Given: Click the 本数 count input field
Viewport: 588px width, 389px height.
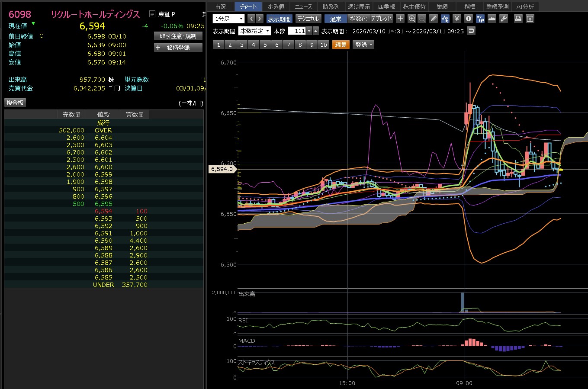Looking at the screenshot, I should [x=297, y=31].
